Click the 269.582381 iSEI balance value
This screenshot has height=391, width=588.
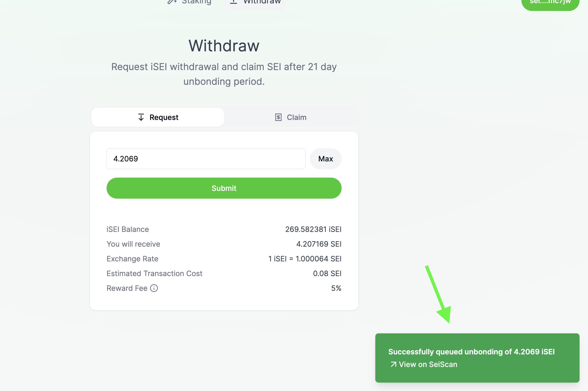313,229
